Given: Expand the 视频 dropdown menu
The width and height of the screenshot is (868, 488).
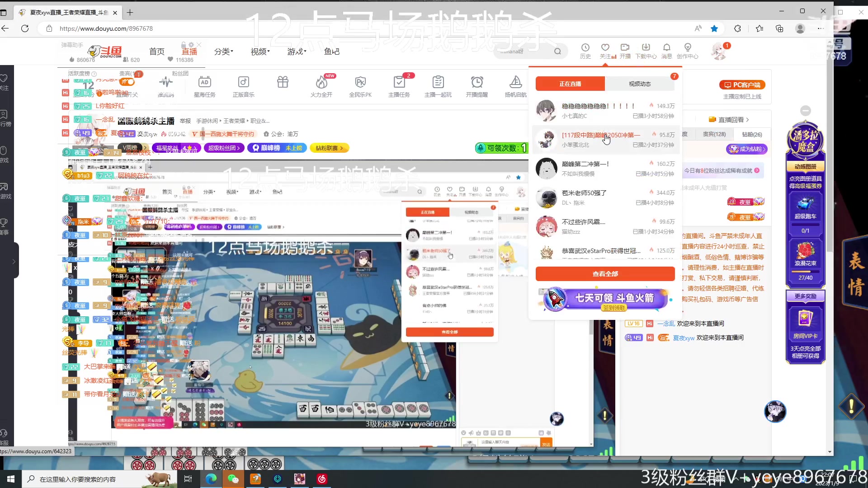Looking at the screenshot, I should pos(260,52).
